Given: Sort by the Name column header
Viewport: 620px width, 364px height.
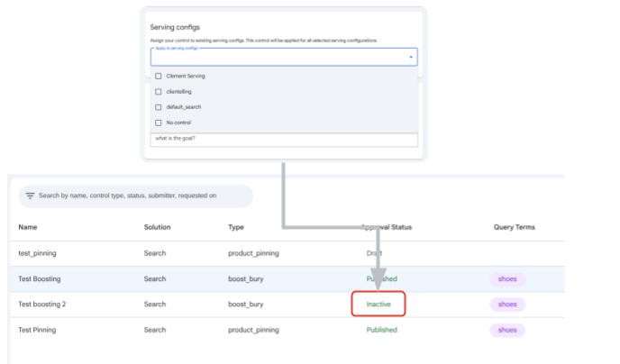Looking at the screenshot, I should tap(28, 227).
